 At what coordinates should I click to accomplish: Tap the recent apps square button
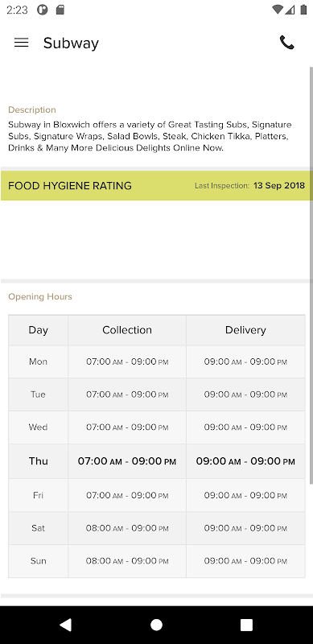point(246,625)
